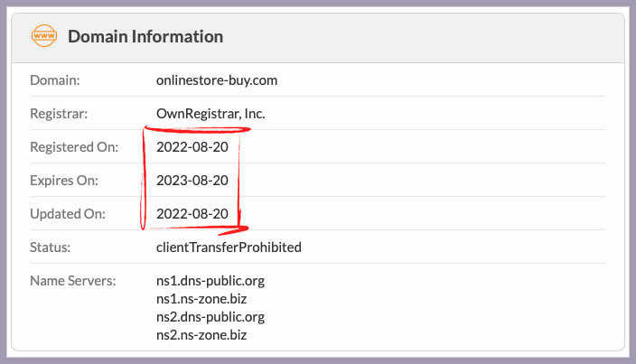Select name server ns1.dns-public.org

pos(210,280)
